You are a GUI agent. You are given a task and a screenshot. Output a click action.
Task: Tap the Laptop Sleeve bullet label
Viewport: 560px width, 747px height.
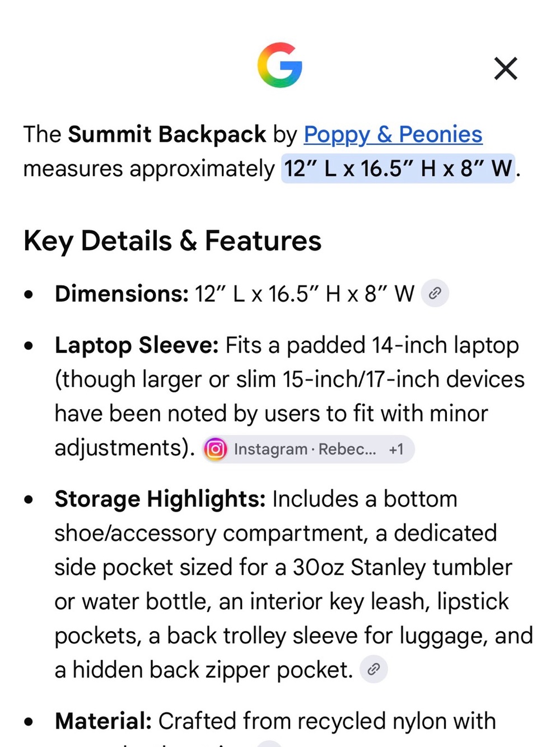tap(137, 345)
